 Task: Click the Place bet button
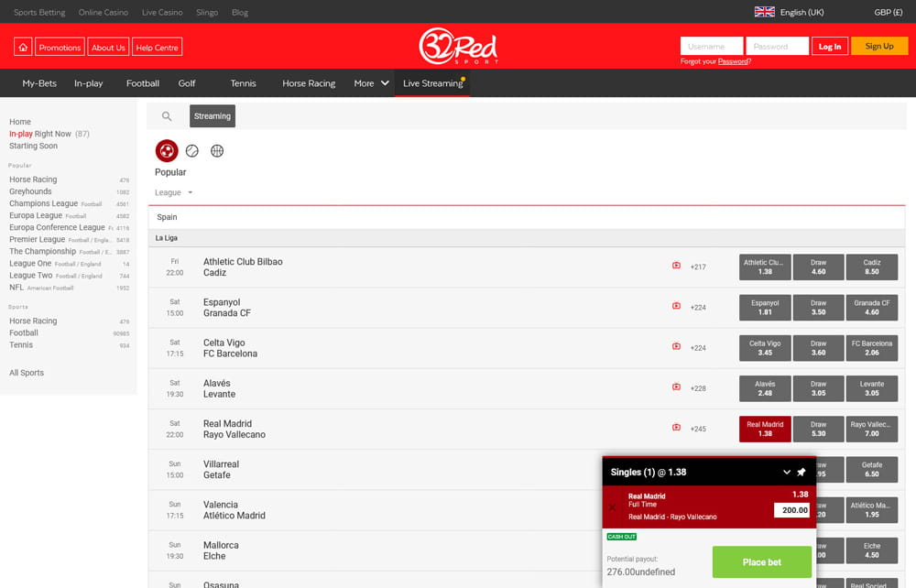(x=761, y=561)
